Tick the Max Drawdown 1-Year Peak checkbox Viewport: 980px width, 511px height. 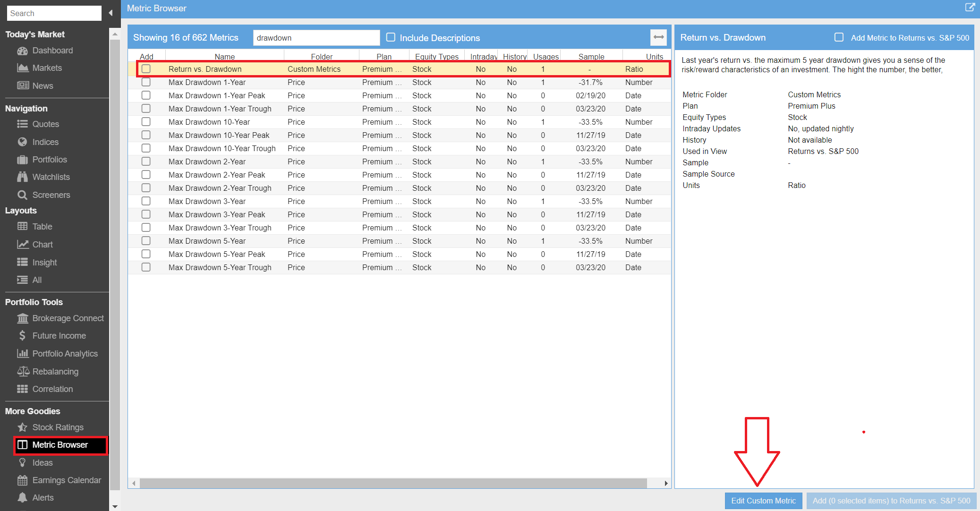pos(146,95)
